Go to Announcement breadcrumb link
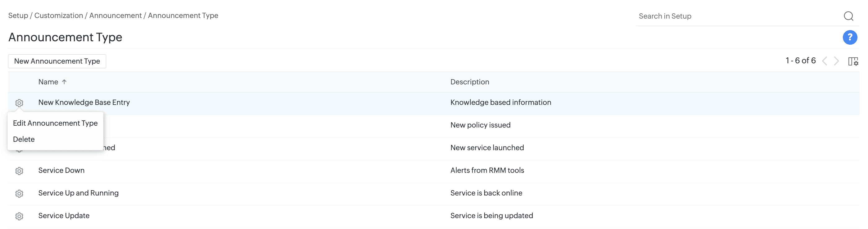 [115, 16]
